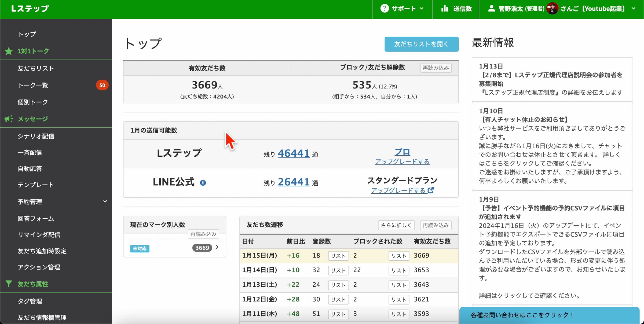The image size is (644, 324).
Task: Click the さんご account avatar image
Action: click(552, 9)
